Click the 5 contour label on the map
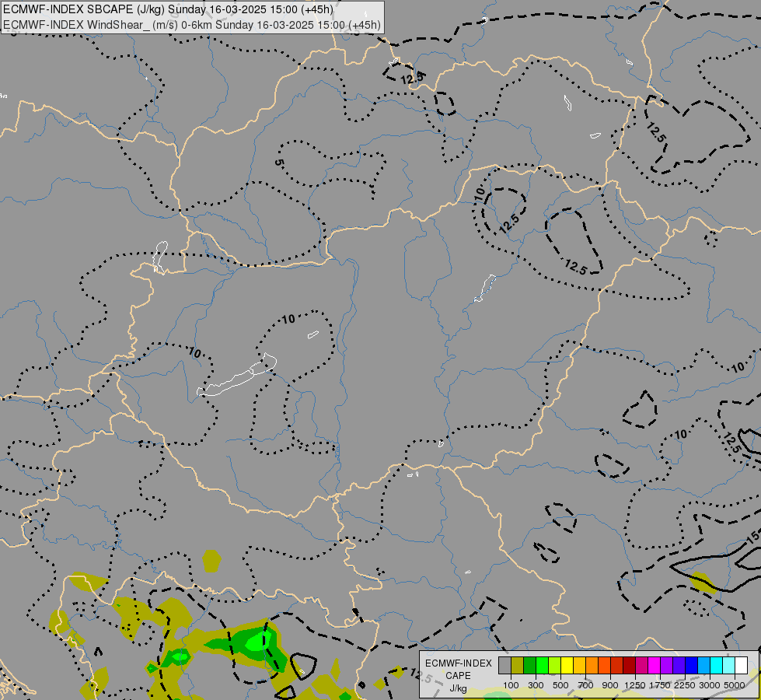 click(x=278, y=163)
